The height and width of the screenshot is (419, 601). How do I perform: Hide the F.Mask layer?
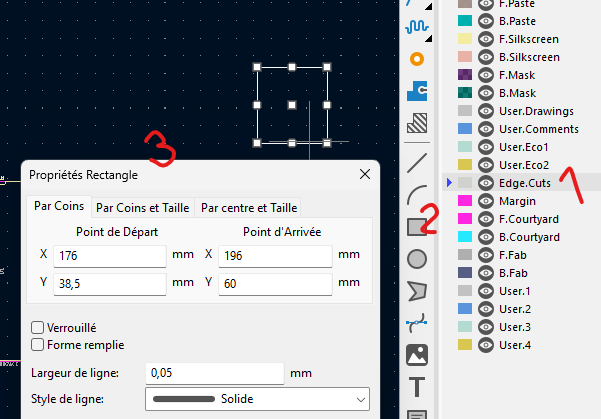pos(486,75)
